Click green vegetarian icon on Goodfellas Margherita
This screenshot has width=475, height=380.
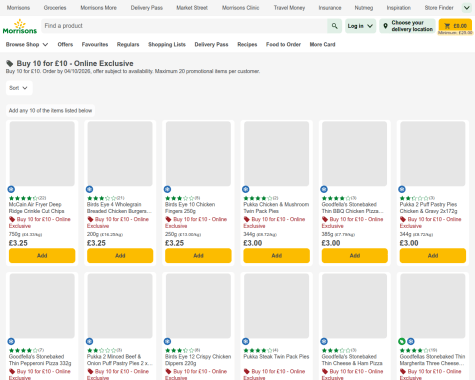(x=402, y=341)
